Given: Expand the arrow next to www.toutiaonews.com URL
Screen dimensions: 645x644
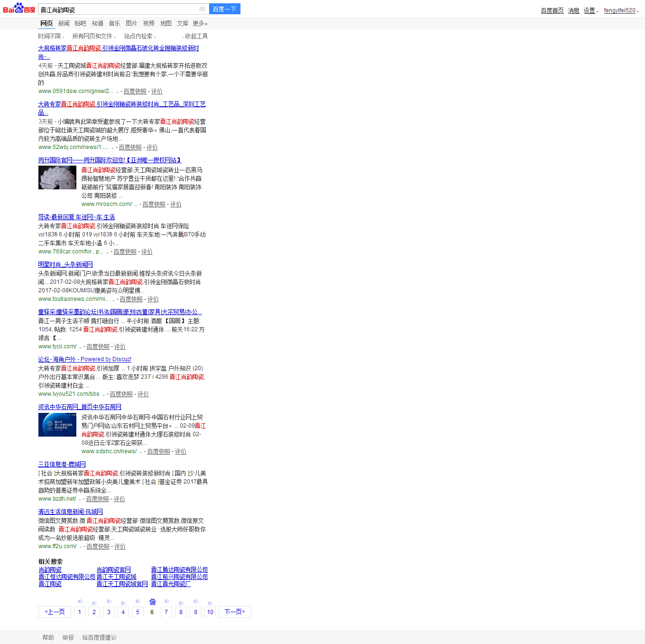Looking at the screenshot, I should click(113, 300).
